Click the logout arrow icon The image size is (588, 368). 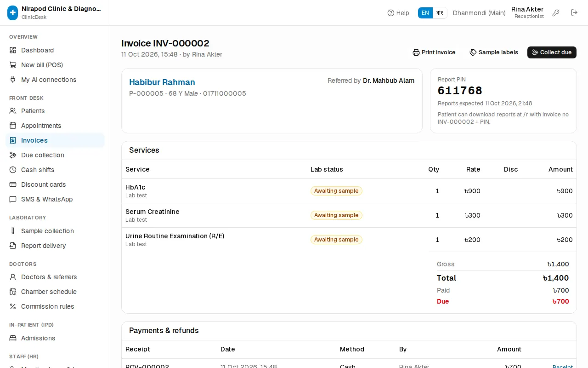pyautogui.click(x=574, y=12)
